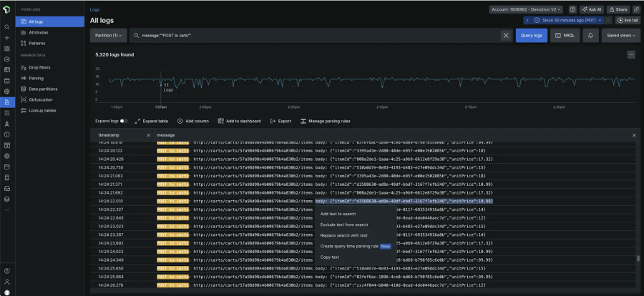Select Replace search with text
The image size is (644, 296).
[343, 236]
